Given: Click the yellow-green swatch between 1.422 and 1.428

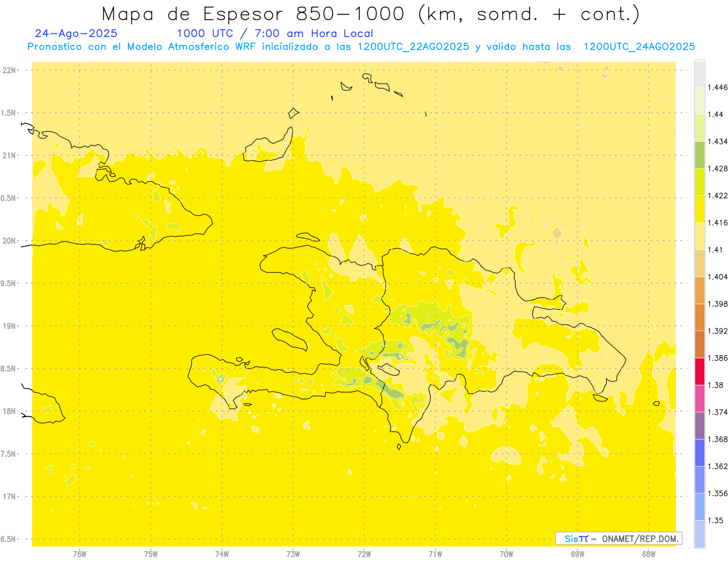Looking at the screenshot, I should [699, 182].
